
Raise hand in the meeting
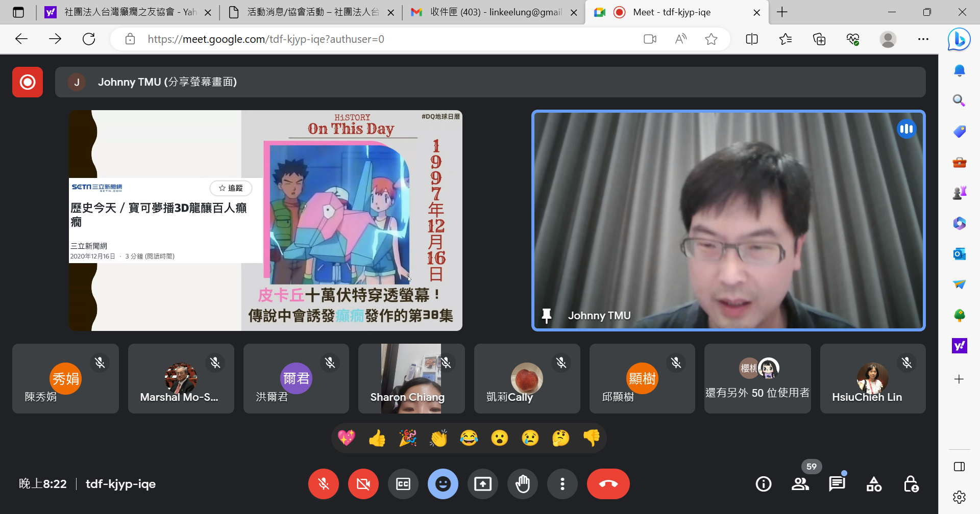point(523,484)
